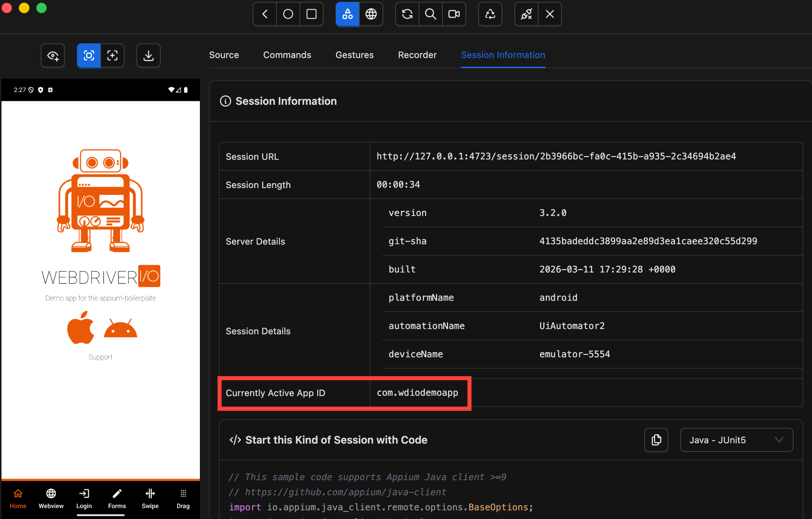The height and width of the screenshot is (519, 812).
Task: Click the Session URL value text
Action: 556,156
